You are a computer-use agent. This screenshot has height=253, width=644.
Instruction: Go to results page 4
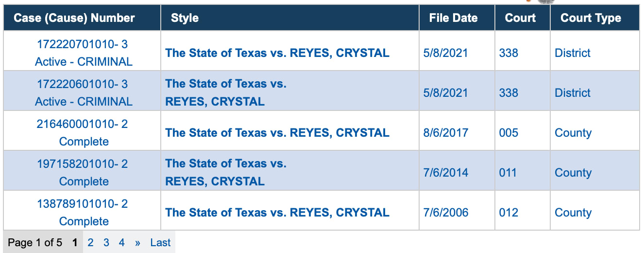click(122, 242)
